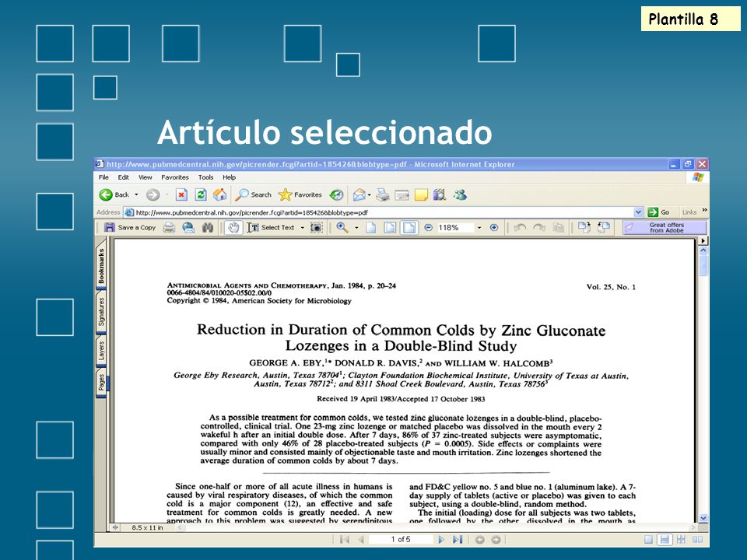The image size is (747, 560).
Task: Open the History icon
Action: point(336,194)
